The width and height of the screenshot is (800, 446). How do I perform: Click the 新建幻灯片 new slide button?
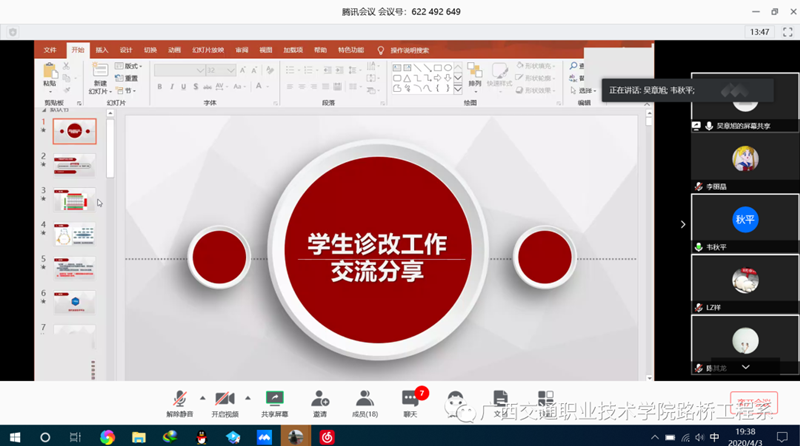(x=99, y=78)
